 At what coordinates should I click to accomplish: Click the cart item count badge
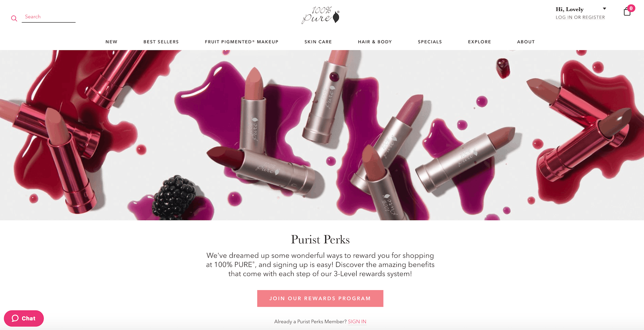click(x=631, y=8)
